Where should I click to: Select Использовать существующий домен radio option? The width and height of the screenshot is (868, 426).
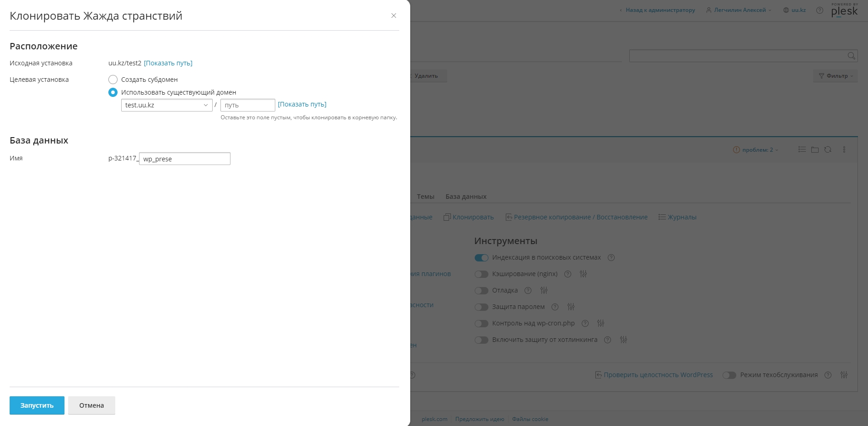click(x=113, y=92)
